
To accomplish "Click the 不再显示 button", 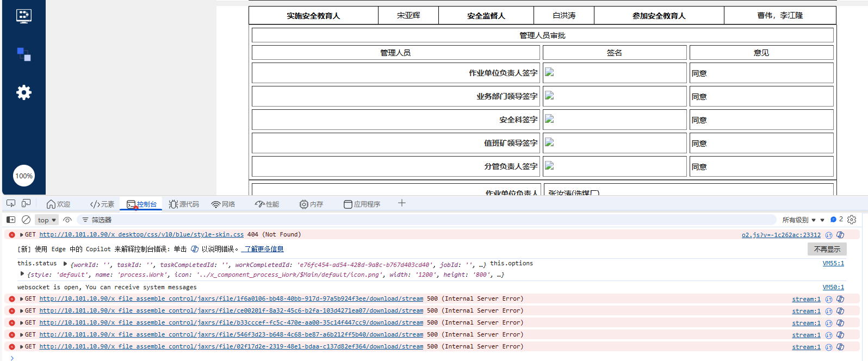I will click(x=827, y=249).
